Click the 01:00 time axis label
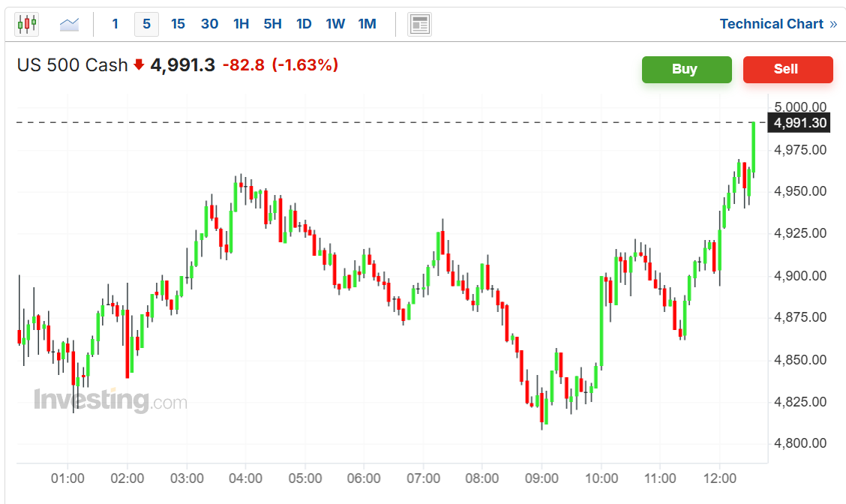The width and height of the screenshot is (846, 504). coord(67,478)
